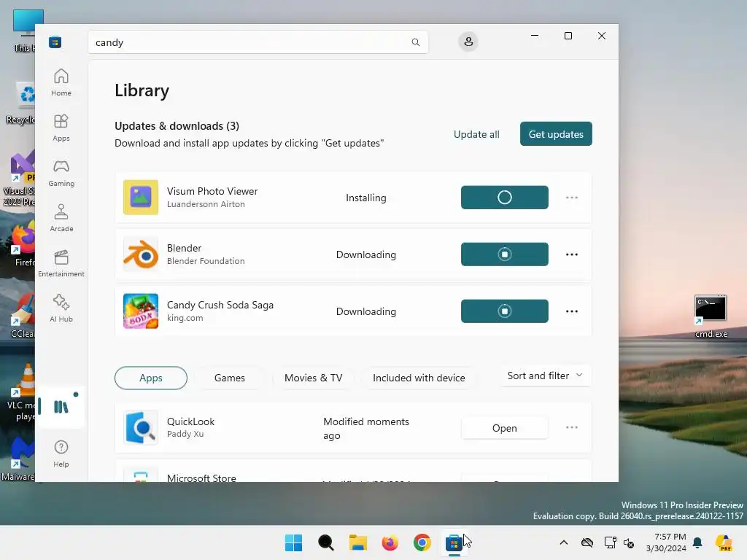Select the Apps filter tab
The width and height of the screenshot is (747, 560).
coord(151,378)
